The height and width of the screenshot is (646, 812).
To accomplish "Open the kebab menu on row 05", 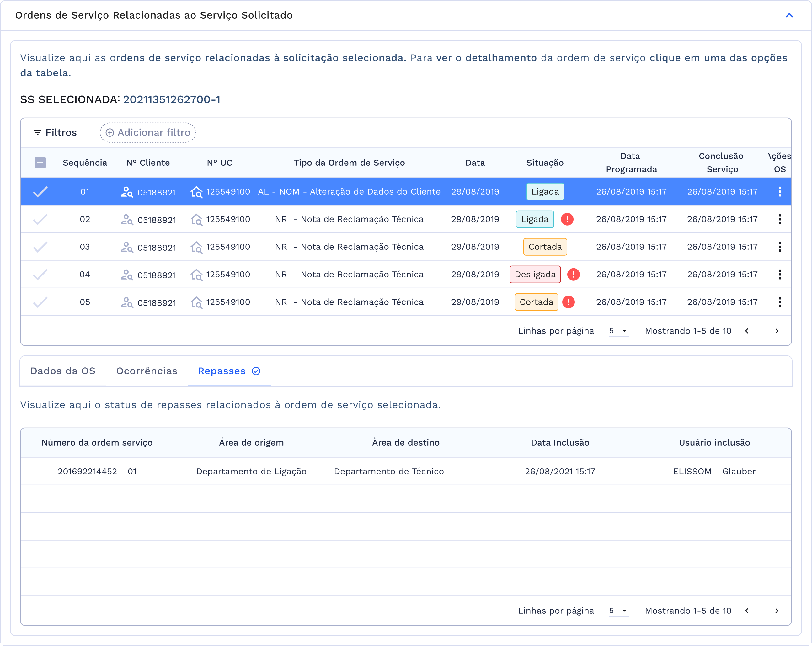I will click(780, 302).
